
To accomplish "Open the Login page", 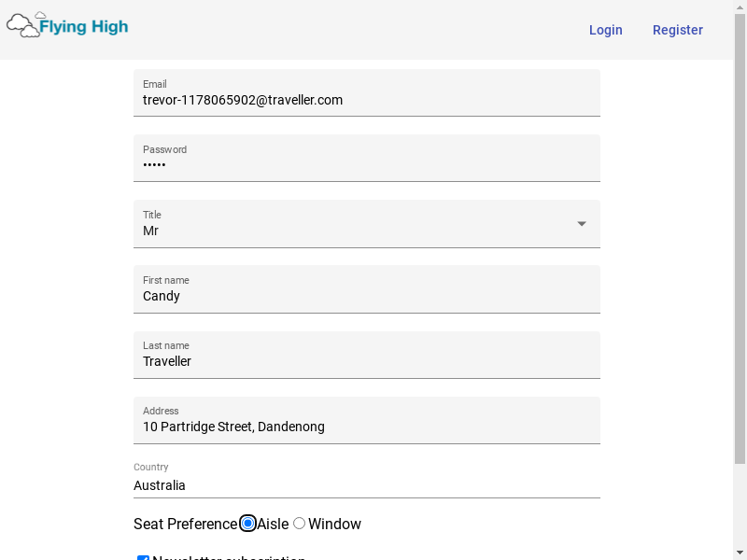I will 605,30.
